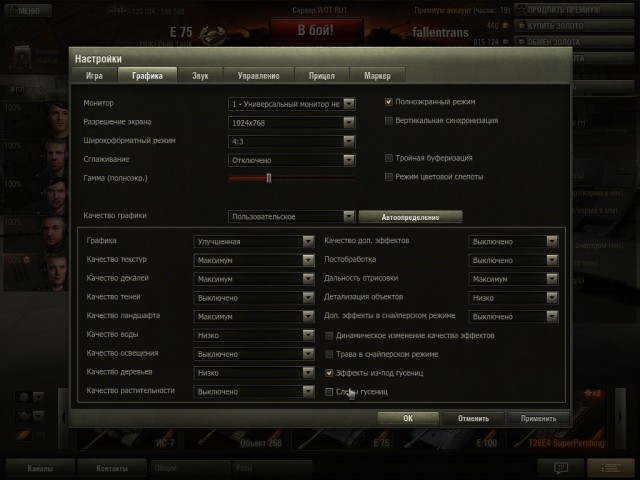This screenshot has height=480, width=640.
Task: Switch to the Прицел tab
Action: point(322,76)
